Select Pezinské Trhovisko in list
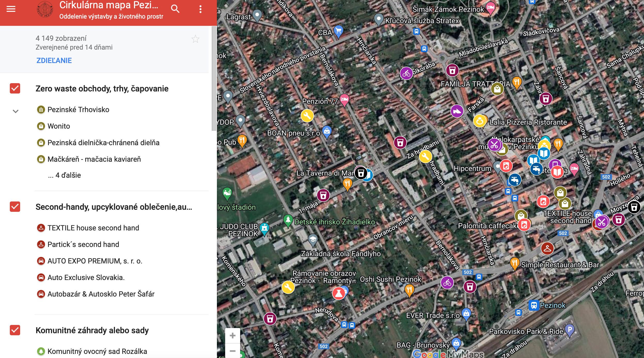Screen dimensions: 644x358 coord(78,110)
